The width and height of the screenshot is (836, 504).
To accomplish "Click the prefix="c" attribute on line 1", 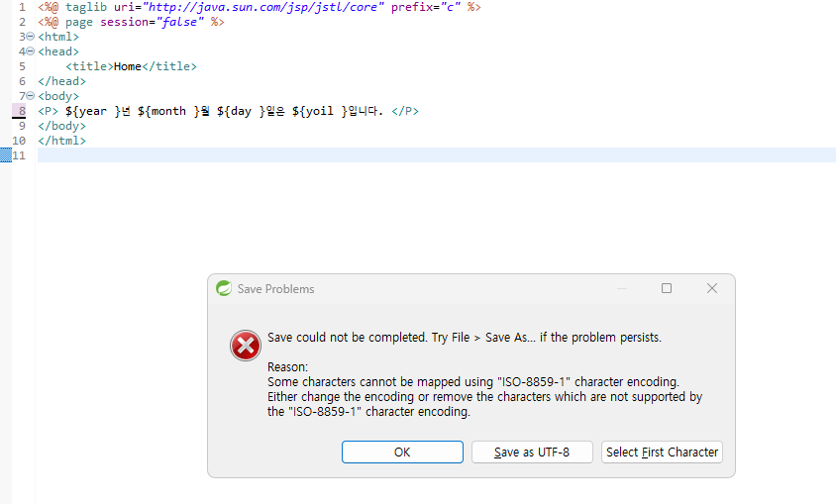I will [426, 7].
